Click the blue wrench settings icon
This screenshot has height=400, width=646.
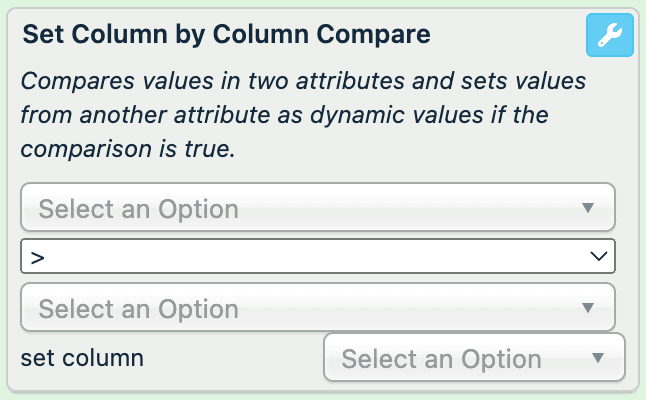[x=609, y=37]
